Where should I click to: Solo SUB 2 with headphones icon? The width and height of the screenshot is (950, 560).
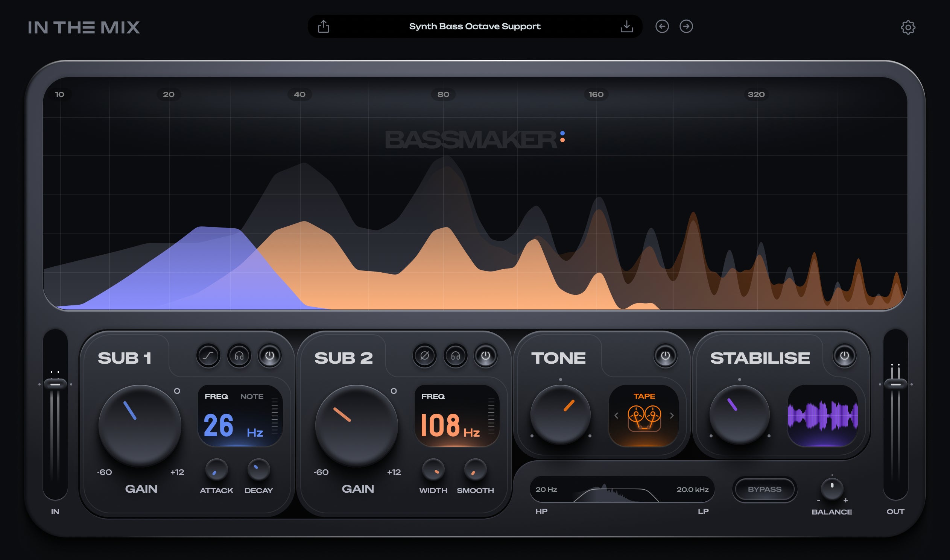[455, 355]
